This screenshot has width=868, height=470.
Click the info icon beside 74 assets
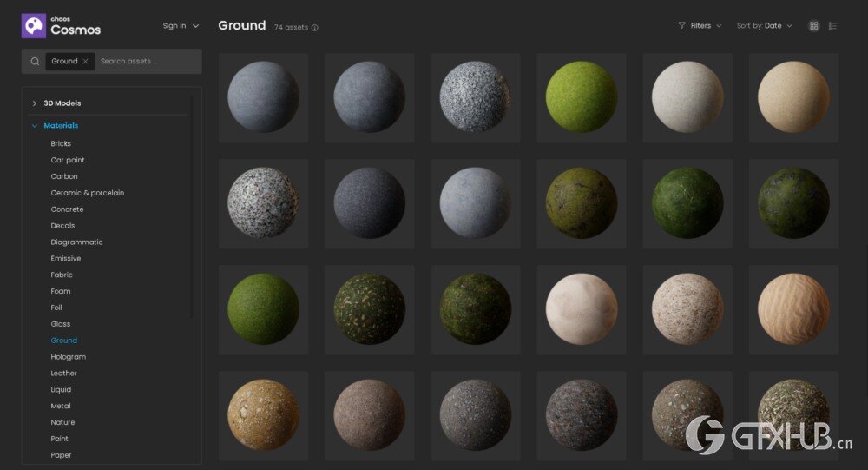click(x=315, y=28)
